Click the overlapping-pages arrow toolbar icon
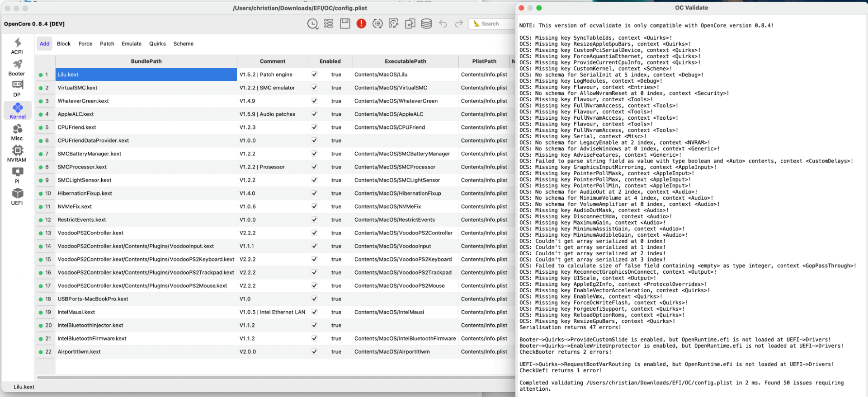Image resolution: width=868 pixels, height=397 pixels. tap(410, 23)
